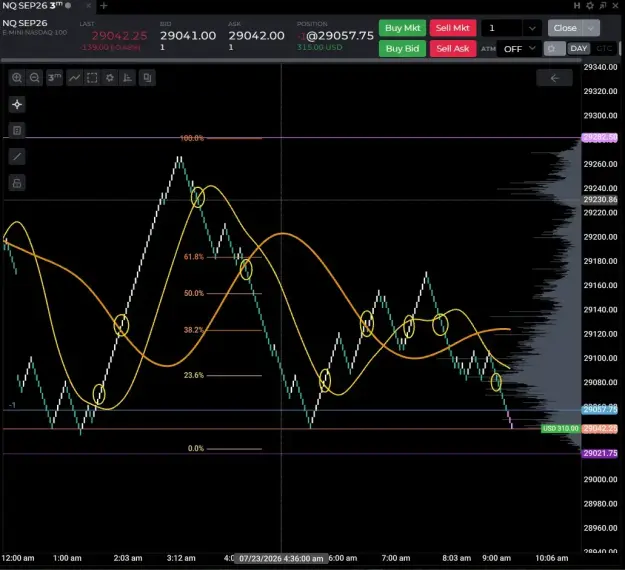Click Sell Mkt button
625x570 pixels.
coord(453,28)
